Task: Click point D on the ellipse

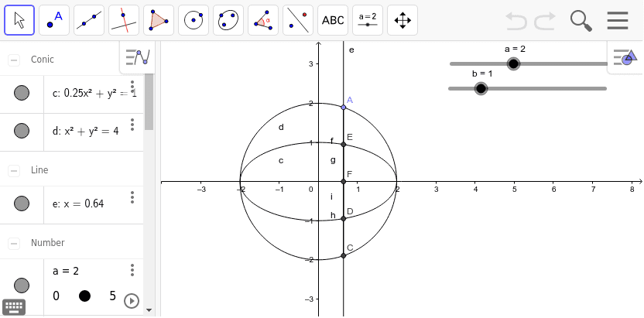Action: pyautogui.click(x=344, y=218)
